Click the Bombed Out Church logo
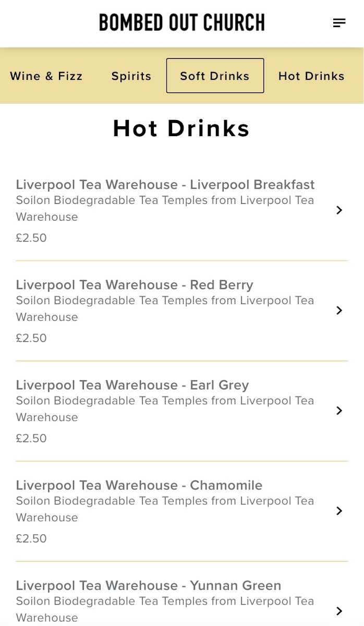Screen dimensions: 364x626 click(181, 23)
